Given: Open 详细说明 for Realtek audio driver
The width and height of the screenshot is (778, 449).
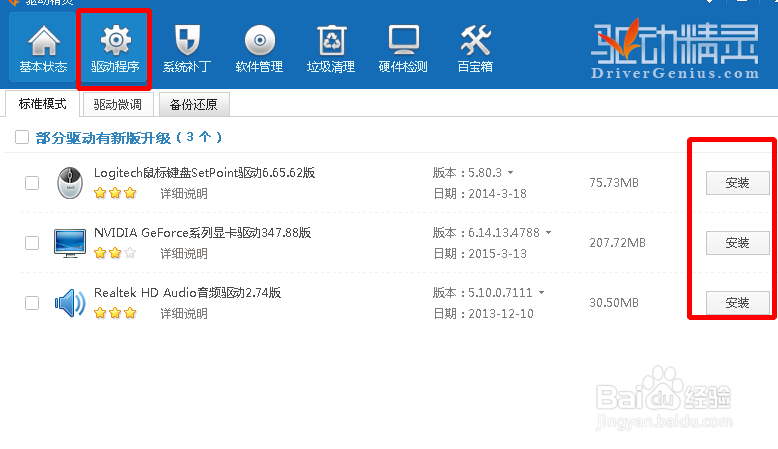Looking at the screenshot, I should point(184,314).
